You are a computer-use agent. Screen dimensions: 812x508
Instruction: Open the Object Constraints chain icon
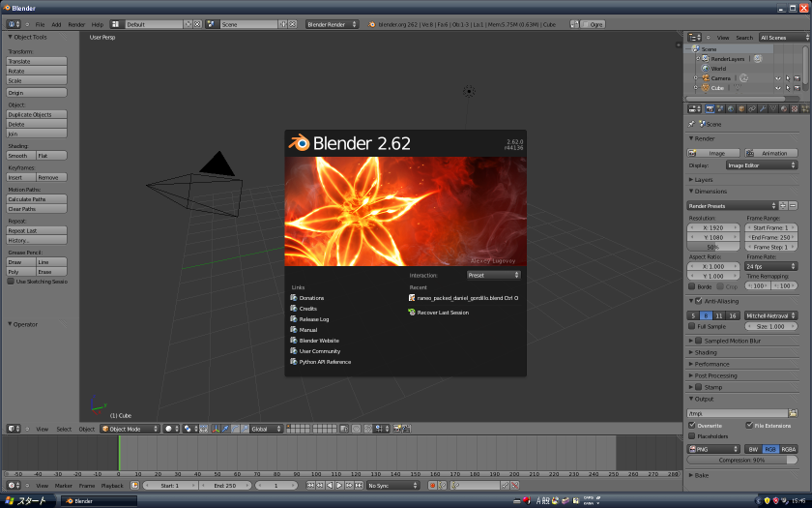pyautogui.click(x=752, y=108)
